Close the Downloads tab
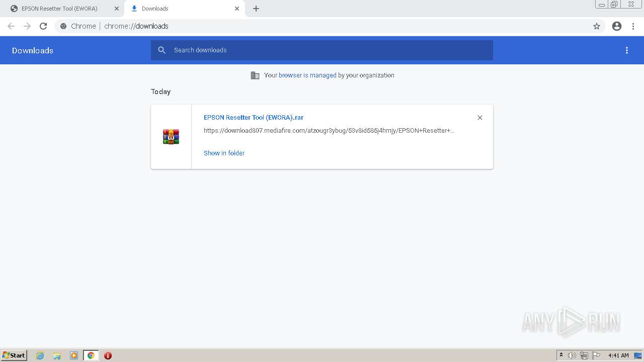Image resolution: width=644 pixels, height=362 pixels. pos(237,9)
